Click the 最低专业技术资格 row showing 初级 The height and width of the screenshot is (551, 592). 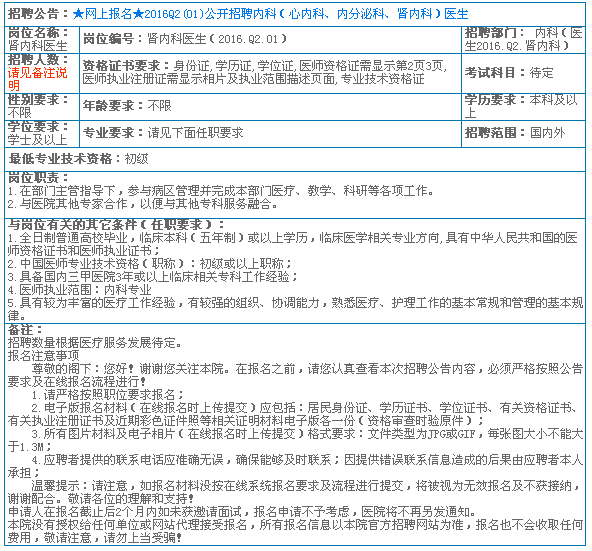click(295, 159)
